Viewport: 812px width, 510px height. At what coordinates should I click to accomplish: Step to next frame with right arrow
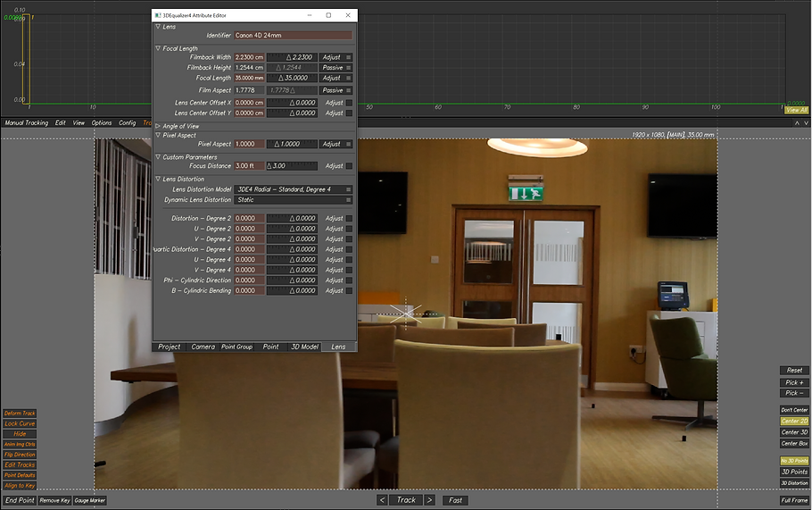click(429, 500)
